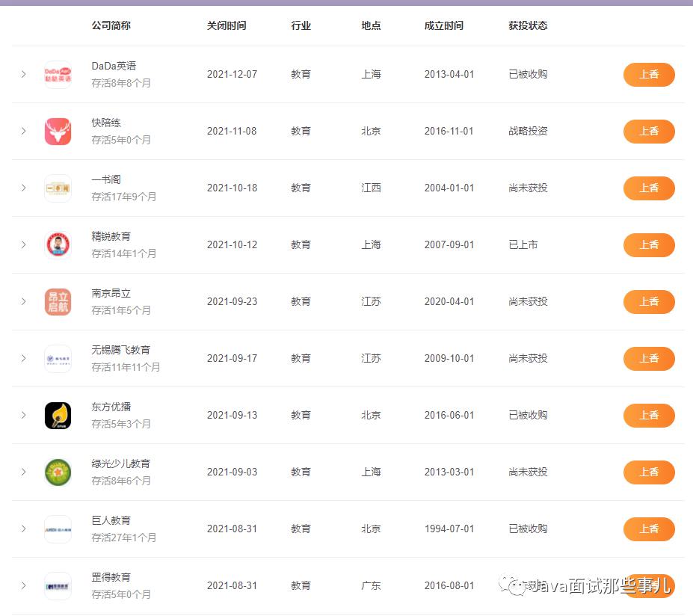Open the 无锡腾飞教育 logo

pyautogui.click(x=58, y=358)
